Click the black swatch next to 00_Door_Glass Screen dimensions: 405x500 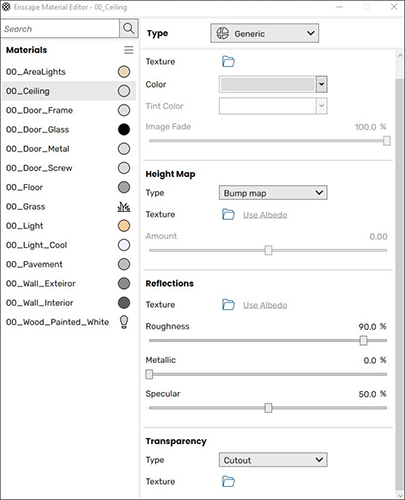coord(124,129)
